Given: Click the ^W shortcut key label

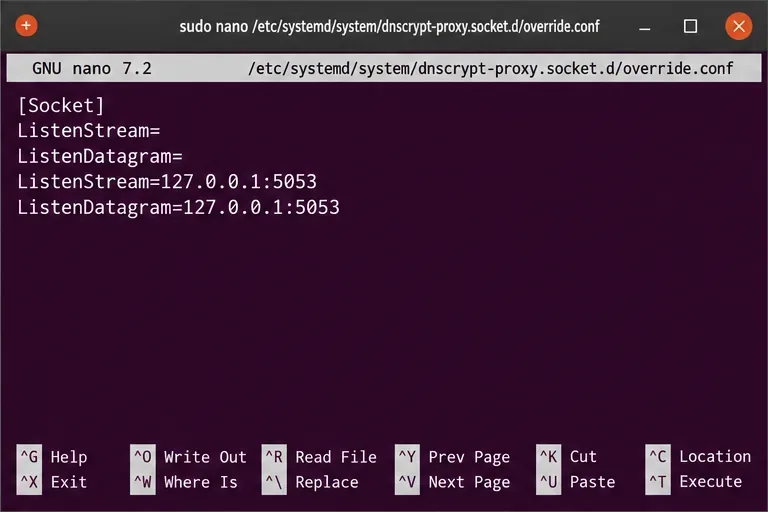Looking at the screenshot, I should [143, 482].
